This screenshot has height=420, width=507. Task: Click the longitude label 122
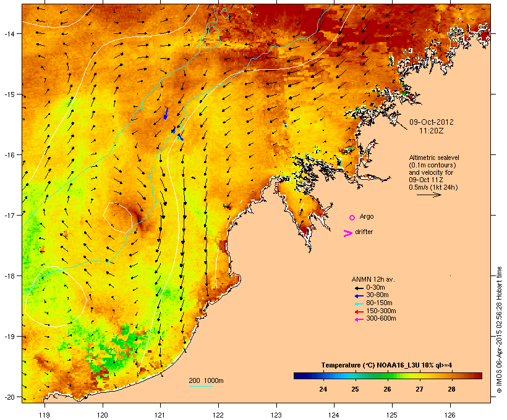[218, 415]
